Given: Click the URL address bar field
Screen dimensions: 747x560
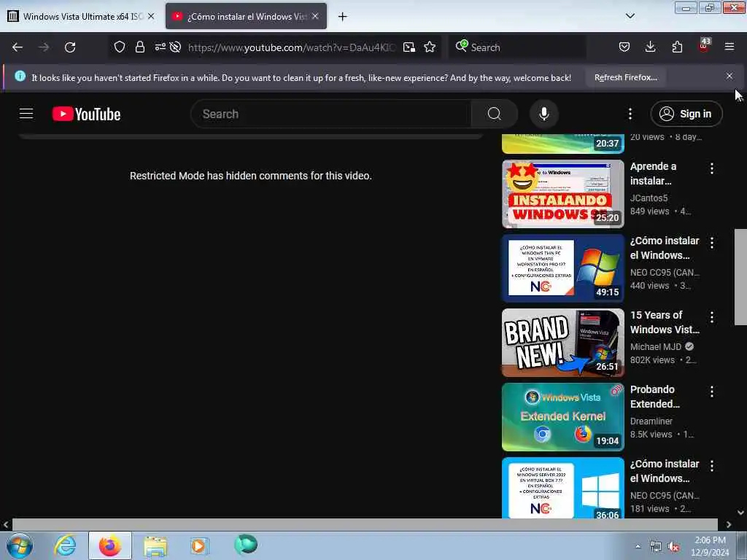Looking at the screenshot, I should [292, 47].
